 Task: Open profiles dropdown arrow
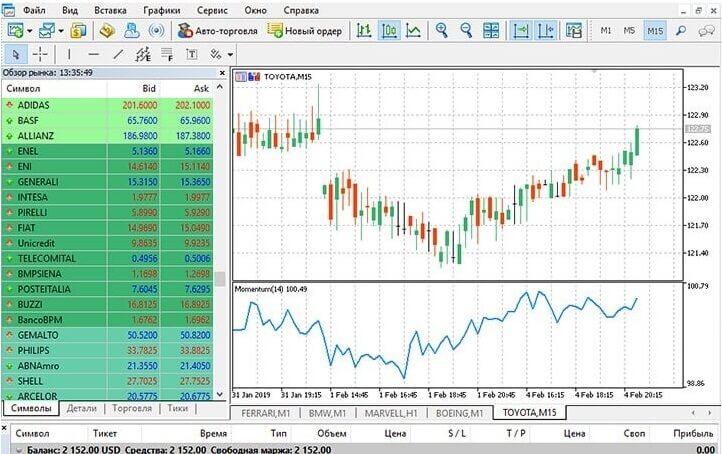coord(61,31)
